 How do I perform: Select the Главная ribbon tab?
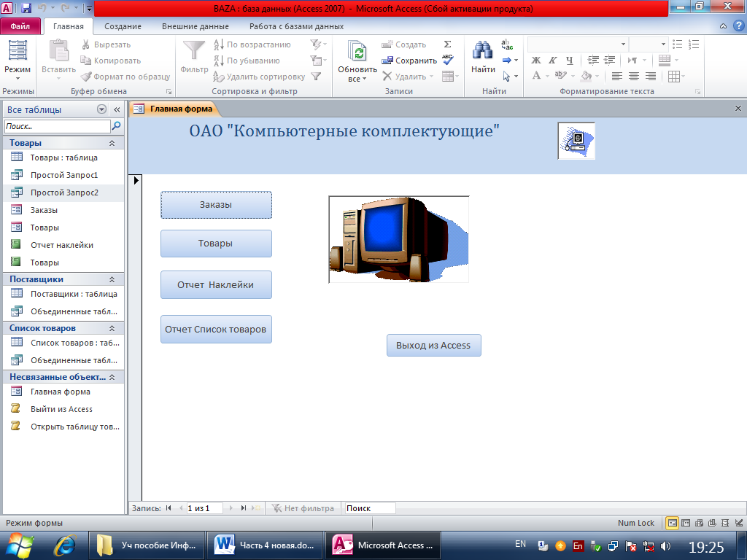[x=68, y=26]
